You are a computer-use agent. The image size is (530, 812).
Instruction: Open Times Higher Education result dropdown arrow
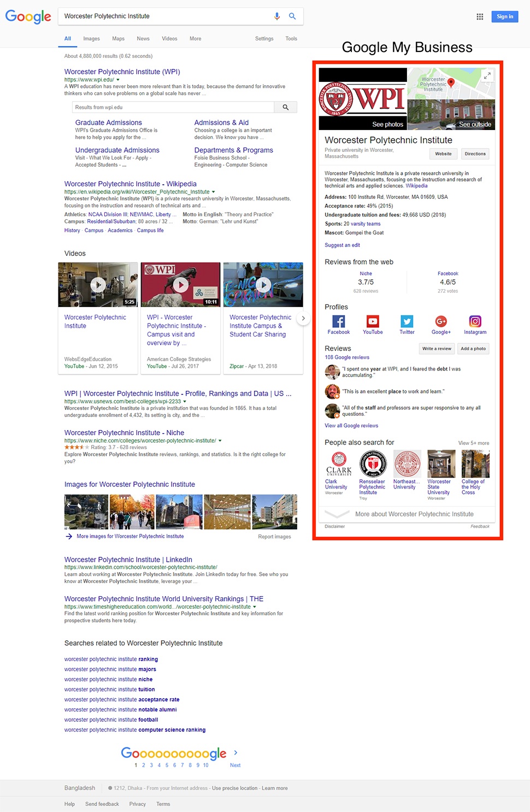tap(255, 607)
